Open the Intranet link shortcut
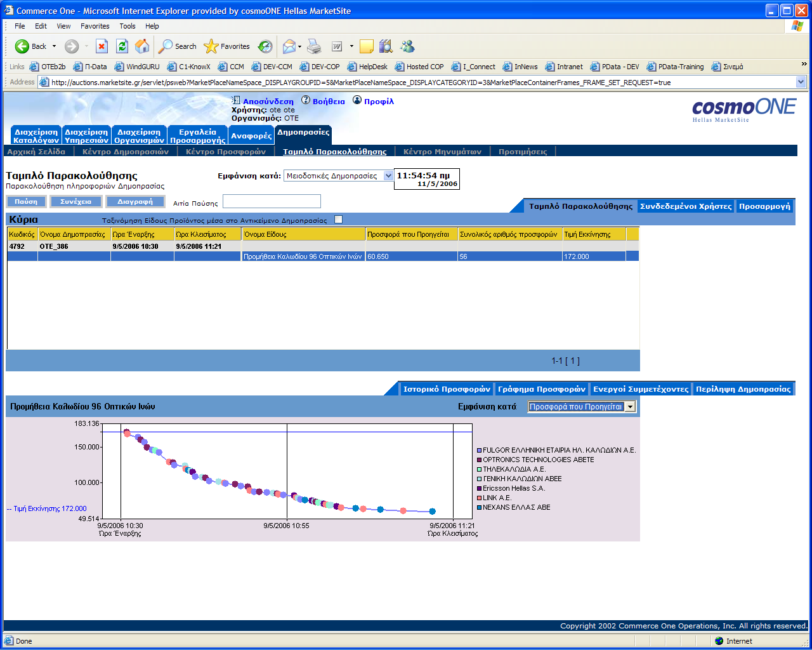The height and width of the screenshot is (650, 812). tap(564, 67)
